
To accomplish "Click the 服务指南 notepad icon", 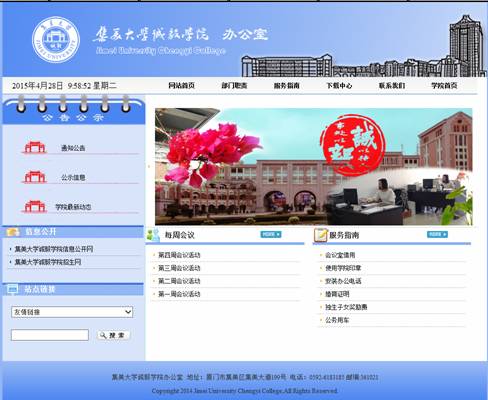I will tap(320, 235).
